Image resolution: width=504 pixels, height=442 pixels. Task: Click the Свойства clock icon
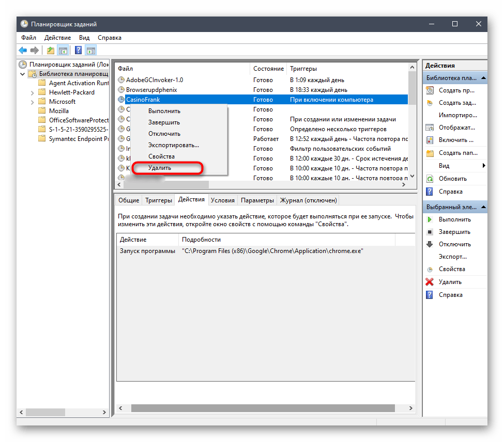(x=430, y=270)
